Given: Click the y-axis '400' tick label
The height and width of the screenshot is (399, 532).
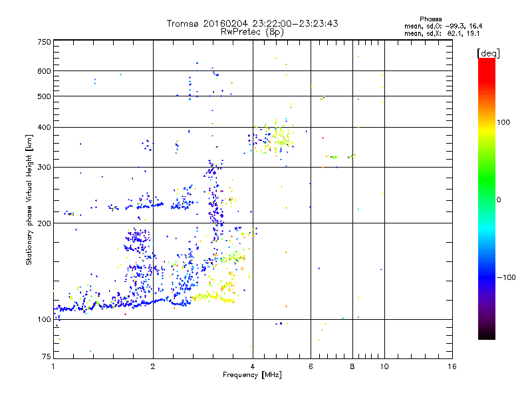Looking at the screenshot, I should 44,128.
